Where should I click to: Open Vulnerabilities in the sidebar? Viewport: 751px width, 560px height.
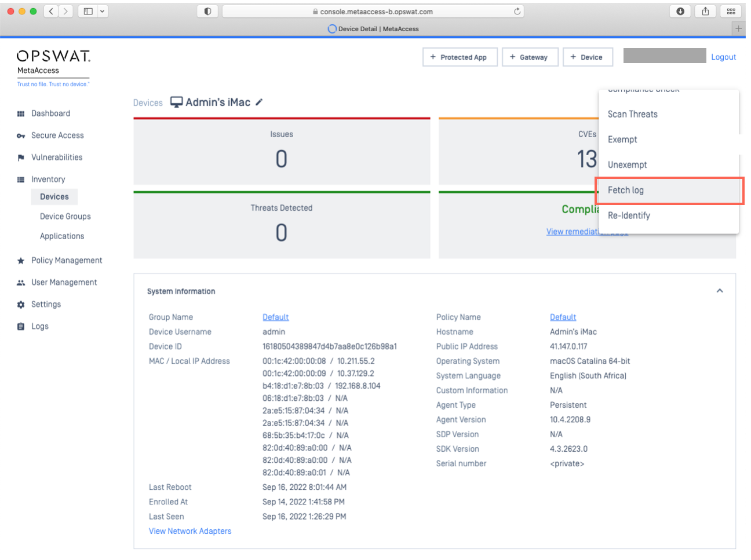pos(57,158)
